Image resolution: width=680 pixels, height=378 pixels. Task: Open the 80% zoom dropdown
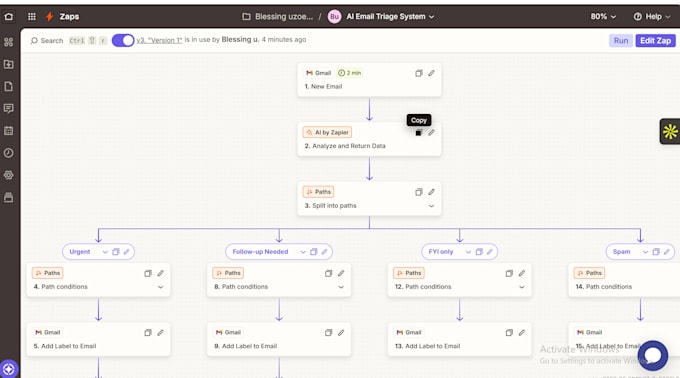click(603, 16)
